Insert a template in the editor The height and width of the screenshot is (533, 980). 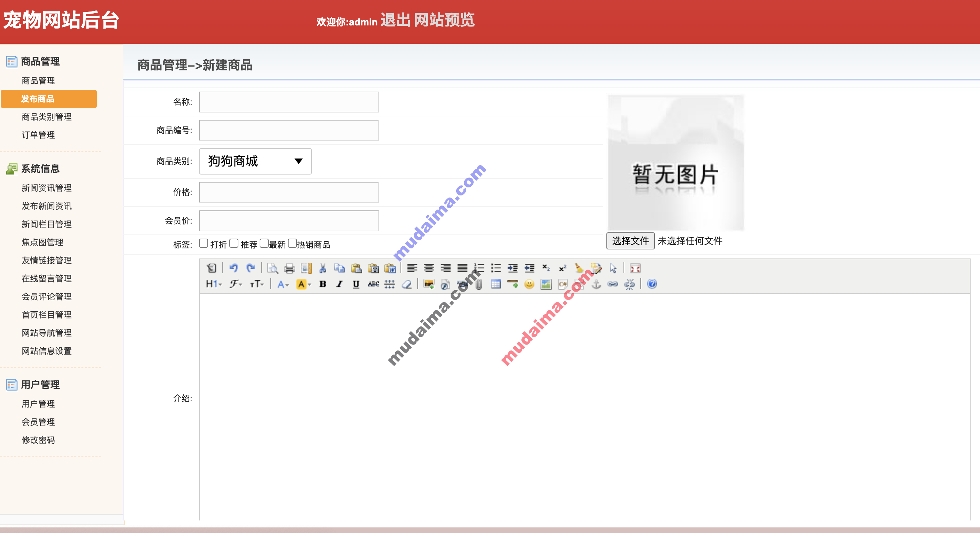[x=306, y=268]
